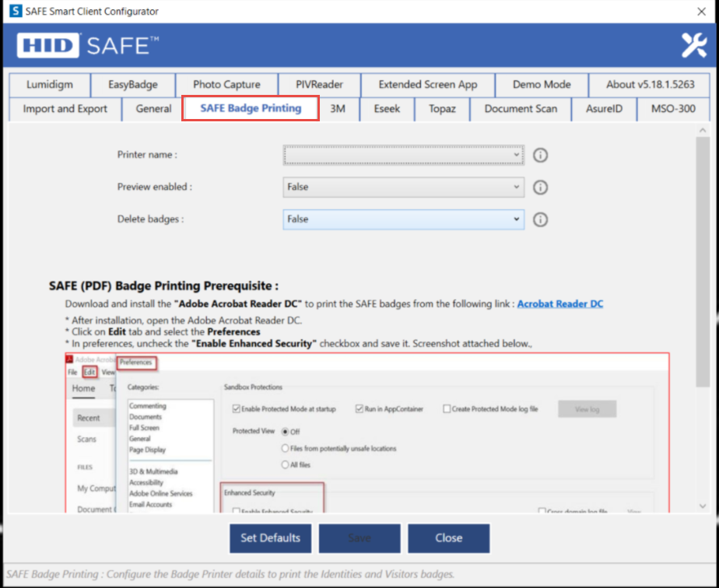Open the 3M tab
The image size is (719, 588).
click(338, 109)
